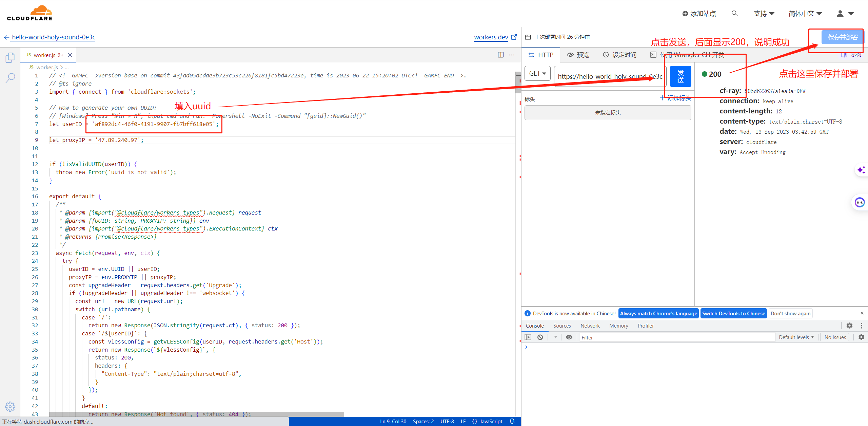Go back using the left arrow
Viewport: 868px width, 426px height.
(6, 37)
